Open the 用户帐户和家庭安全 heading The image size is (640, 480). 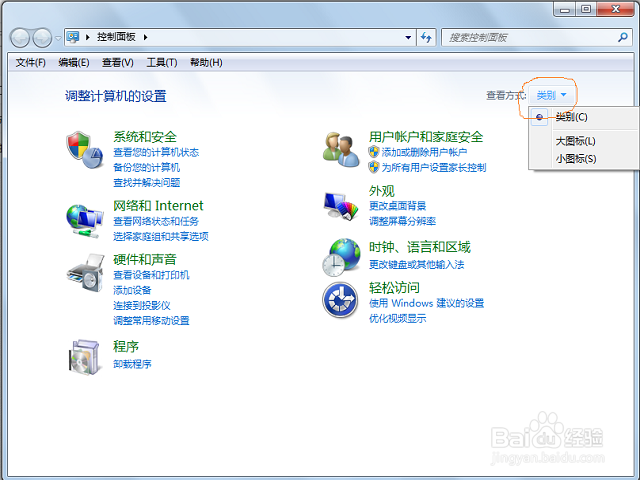point(426,137)
